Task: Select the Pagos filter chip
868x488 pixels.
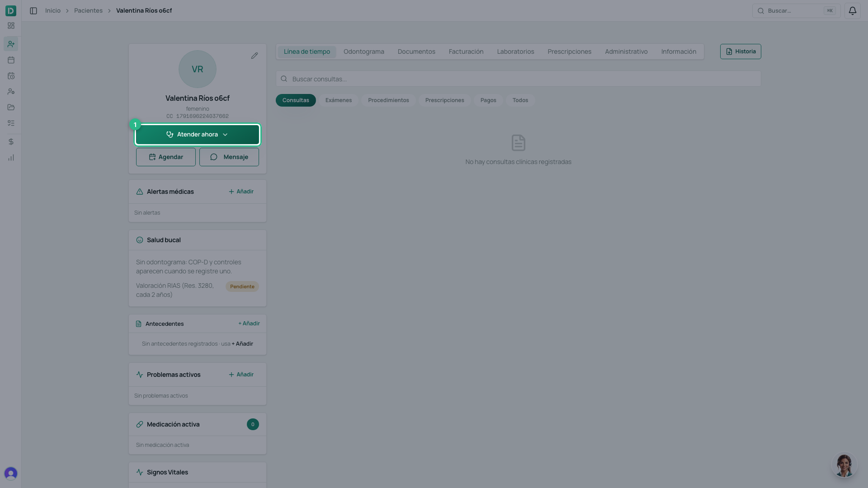Action: 488,100
